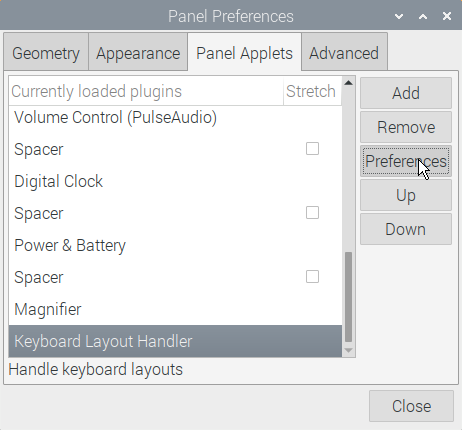Remove the selected plugin
The height and width of the screenshot is (430, 462).
[406, 127]
